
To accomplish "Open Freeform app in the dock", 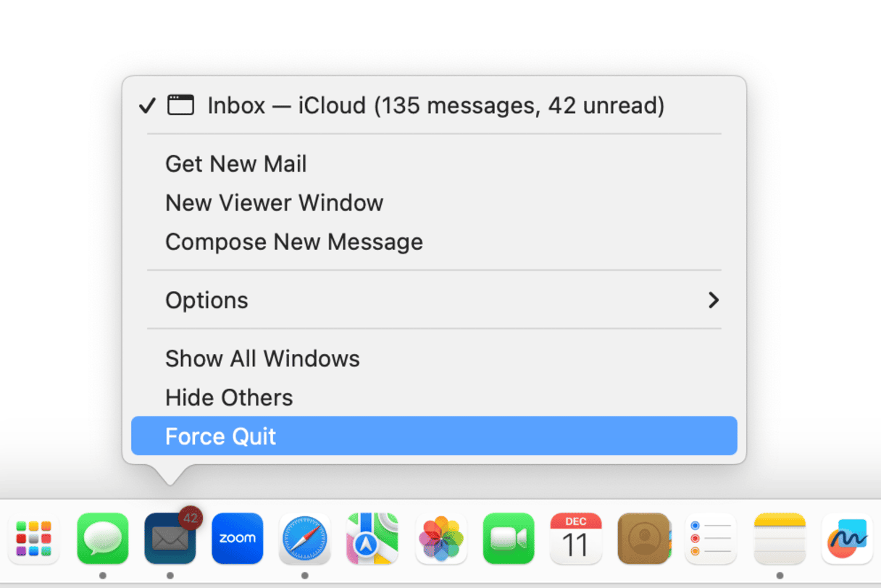I will click(x=847, y=539).
